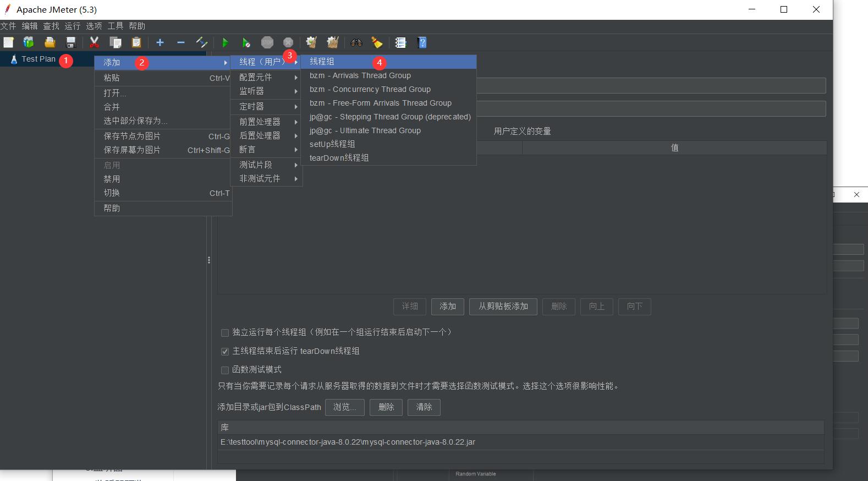Viewport: 868px width, 481px height.
Task: Click the 清除 button for ClassPath
Action: (424, 407)
